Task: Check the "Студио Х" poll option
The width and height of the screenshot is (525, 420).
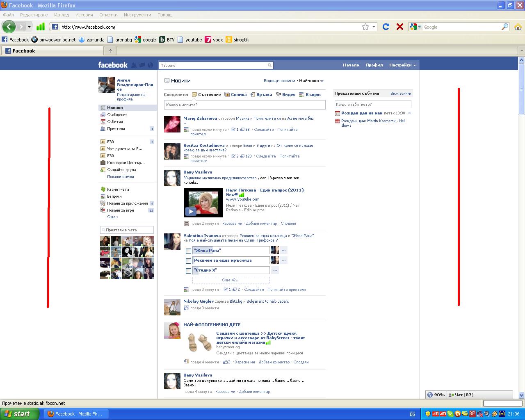Action: pyautogui.click(x=188, y=271)
